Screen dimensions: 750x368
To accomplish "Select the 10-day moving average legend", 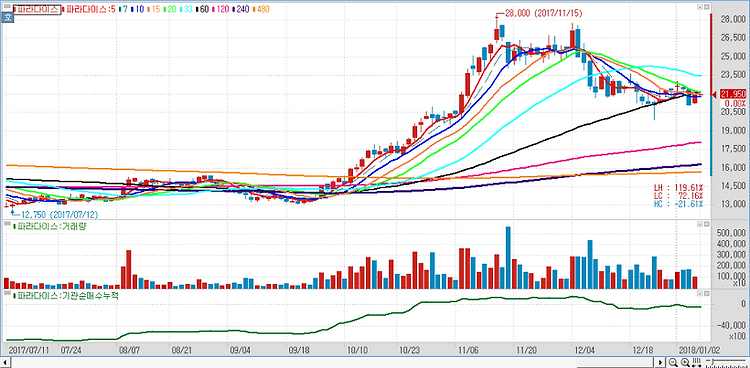I will [x=137, y=9].
